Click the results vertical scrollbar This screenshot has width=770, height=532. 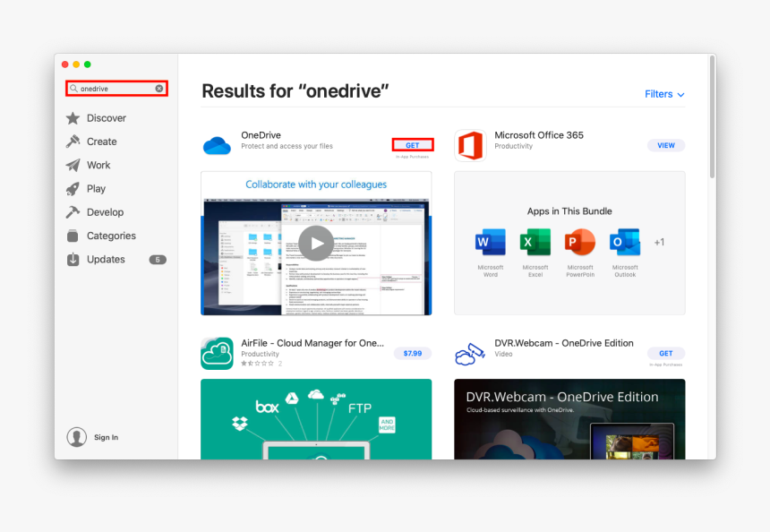tap(712, 117)
